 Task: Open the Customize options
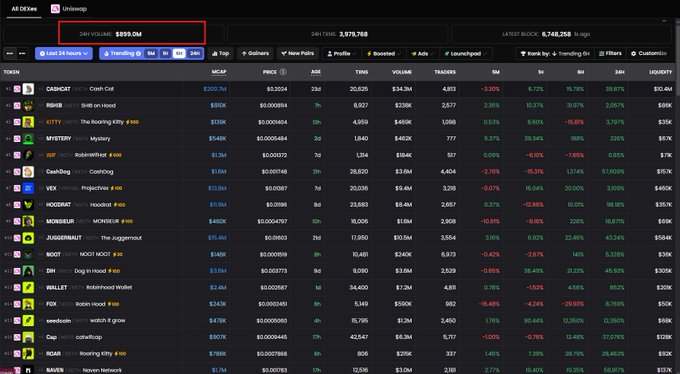pyautogui.click(x=649, y=54)
